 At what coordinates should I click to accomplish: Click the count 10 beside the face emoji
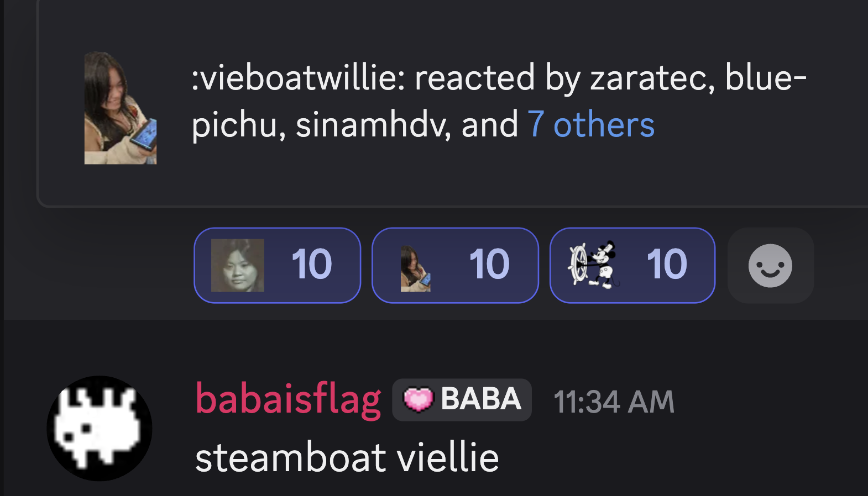click(x=312, y=264)
